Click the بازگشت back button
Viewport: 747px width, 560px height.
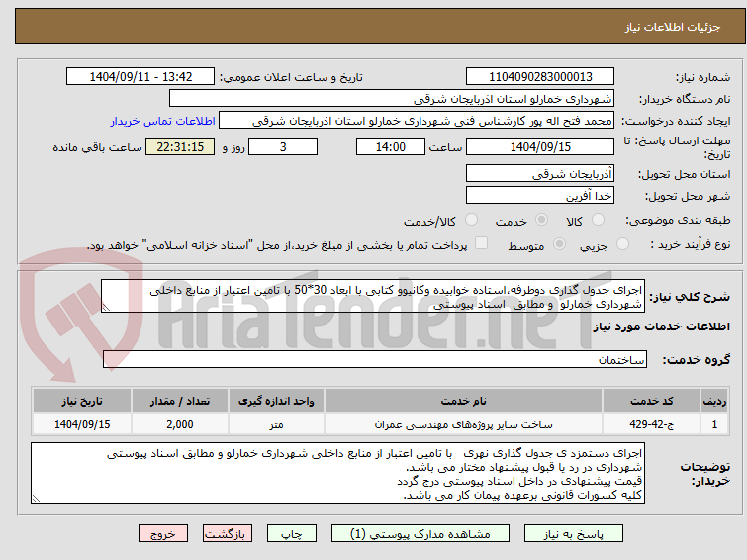coord(227,534)
